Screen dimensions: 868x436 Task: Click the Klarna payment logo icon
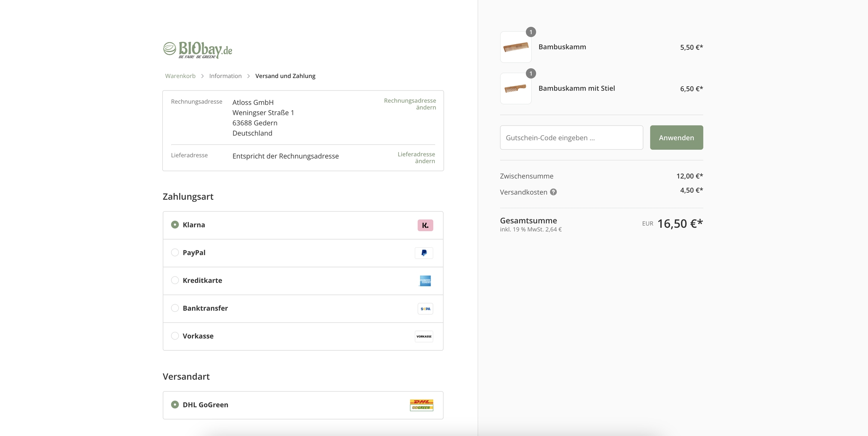tap(425, 225)
